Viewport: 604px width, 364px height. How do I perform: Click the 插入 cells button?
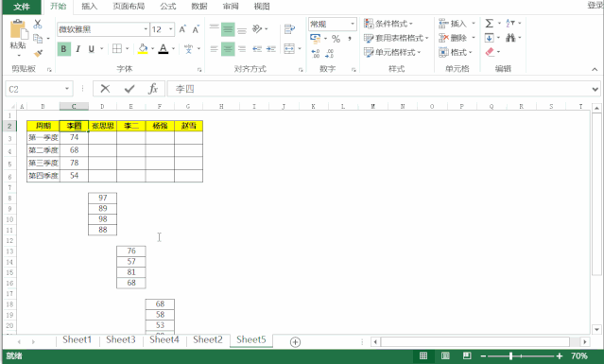(453, 24)
